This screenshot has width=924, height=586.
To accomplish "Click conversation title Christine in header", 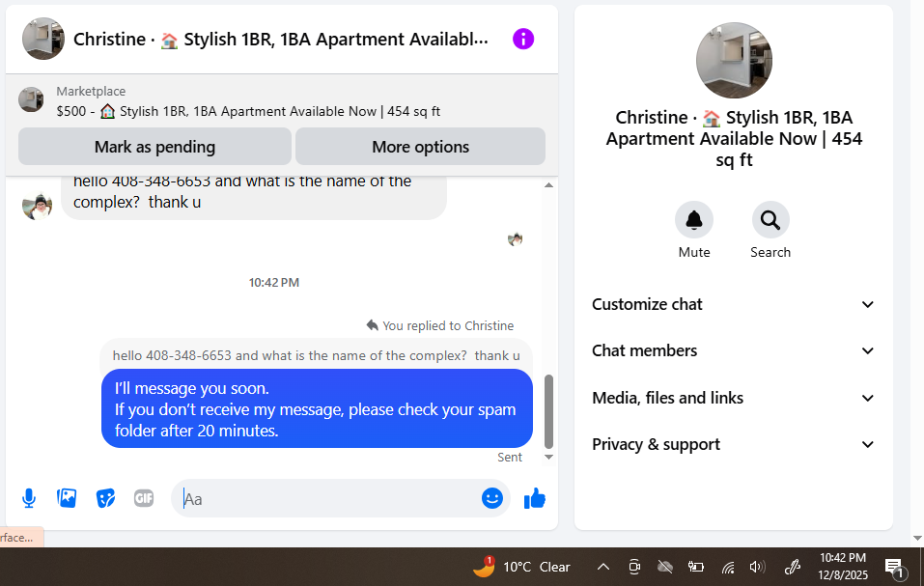I will [281, 40].
